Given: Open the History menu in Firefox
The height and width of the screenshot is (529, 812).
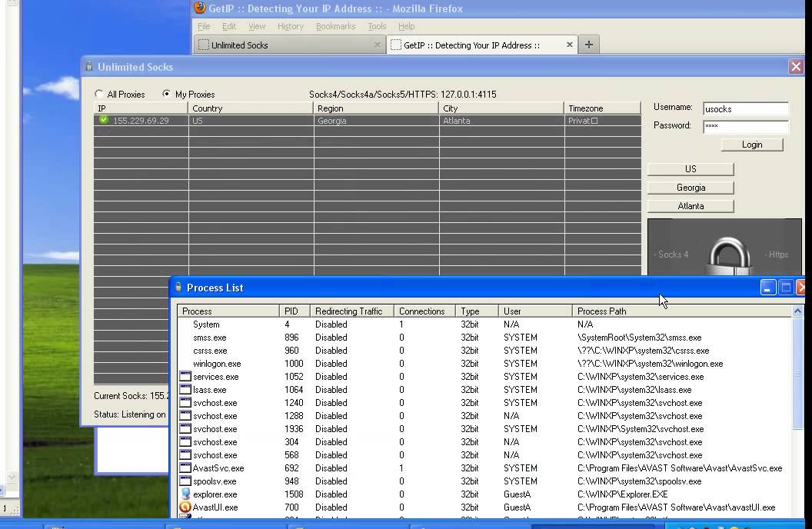Looking at the screenshot, I should pyautogui.click(x=291, y=26).
